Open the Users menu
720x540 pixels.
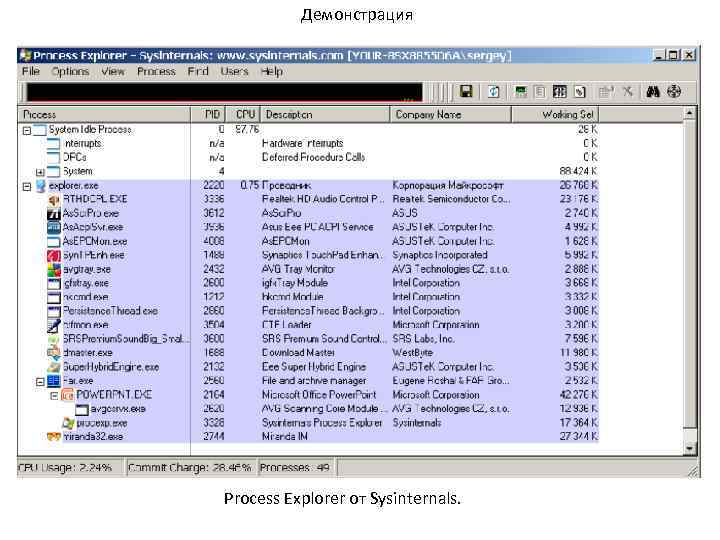coord(234,71)
